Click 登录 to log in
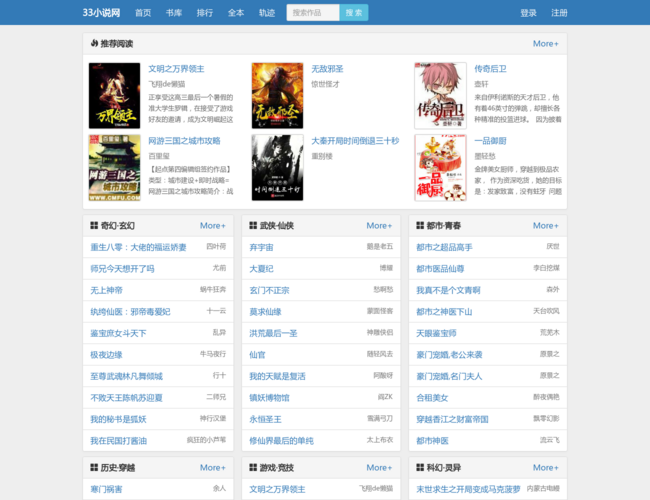This screenshot has height=500, width=650. coord(529,13)
